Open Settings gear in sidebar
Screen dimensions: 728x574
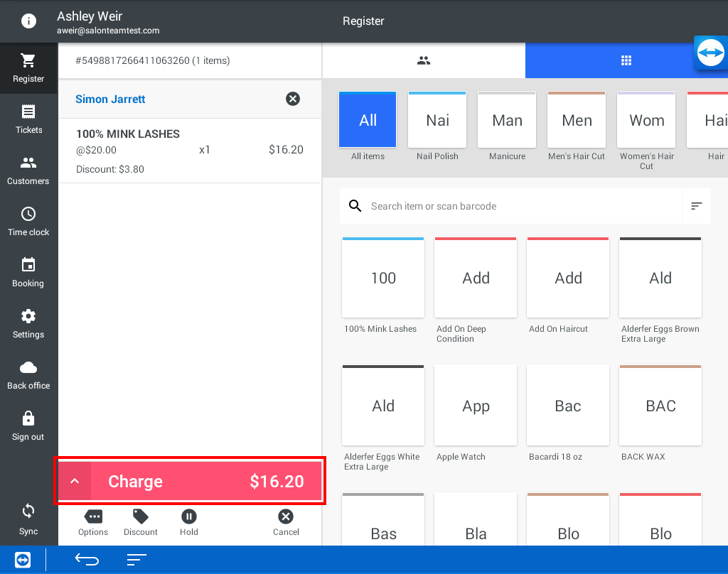tap(28, 323)
